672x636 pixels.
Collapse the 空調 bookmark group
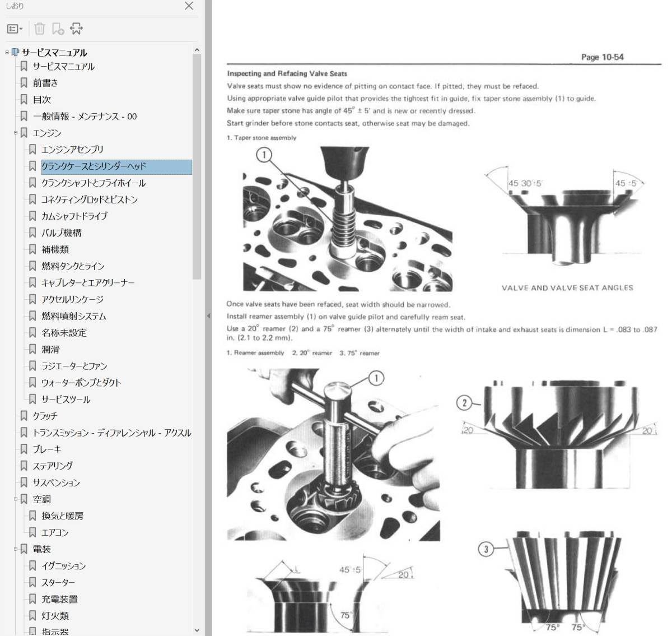pyautogui.click(x=16, y=499)
